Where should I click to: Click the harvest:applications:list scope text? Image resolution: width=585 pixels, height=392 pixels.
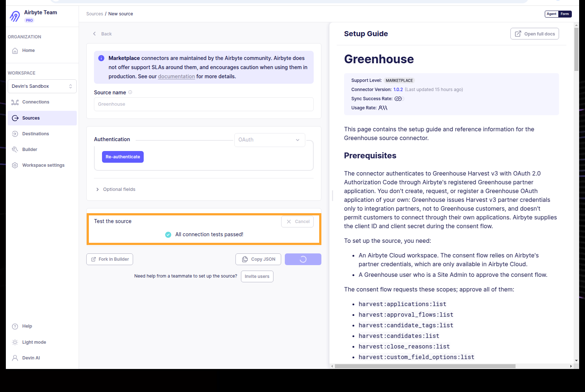(x=403, y=304)
